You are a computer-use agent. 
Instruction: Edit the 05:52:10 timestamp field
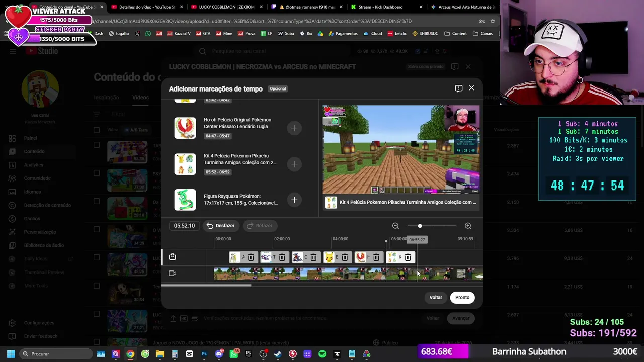(184, 226)
